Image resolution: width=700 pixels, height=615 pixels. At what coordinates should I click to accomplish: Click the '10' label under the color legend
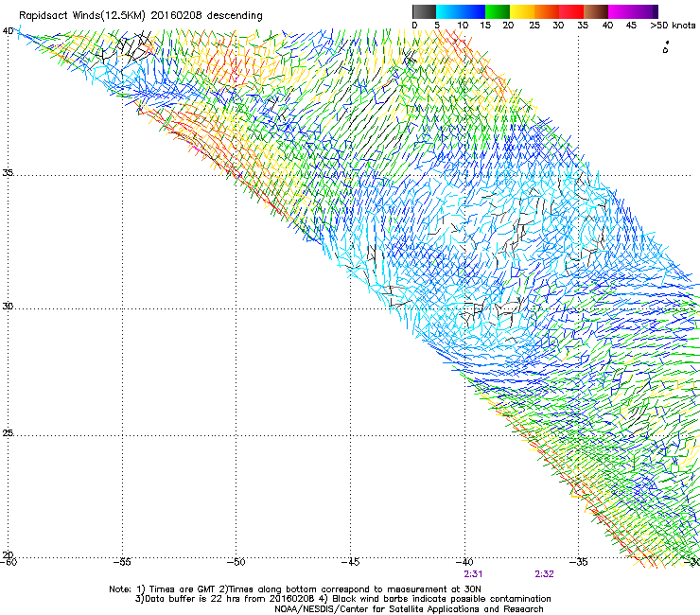tap(463, 26)
